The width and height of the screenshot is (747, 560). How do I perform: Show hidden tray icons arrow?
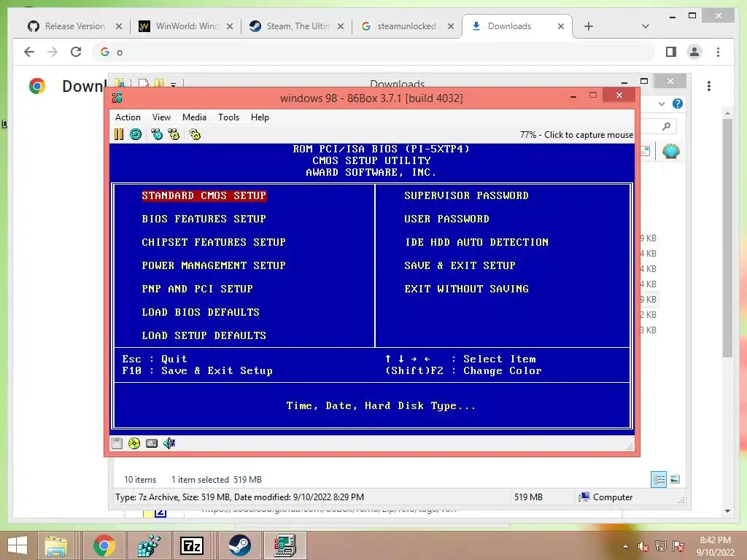click(625, 546)
